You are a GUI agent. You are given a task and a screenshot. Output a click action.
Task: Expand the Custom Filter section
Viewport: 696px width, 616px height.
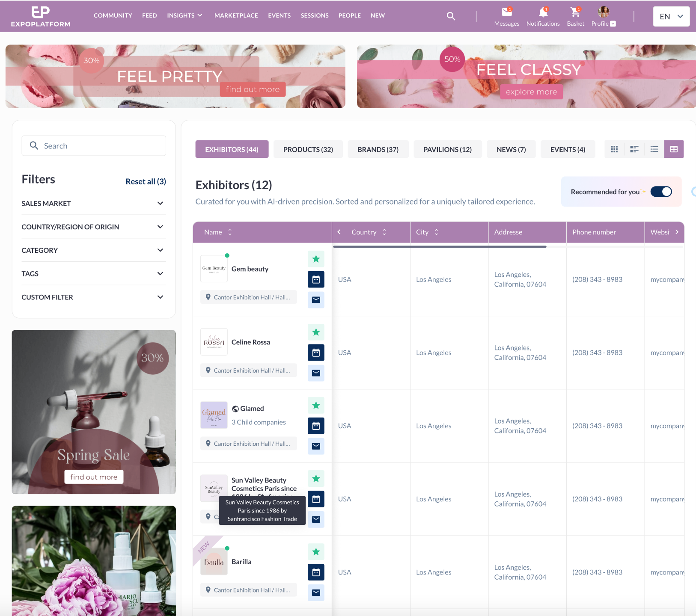coord(93,297)
